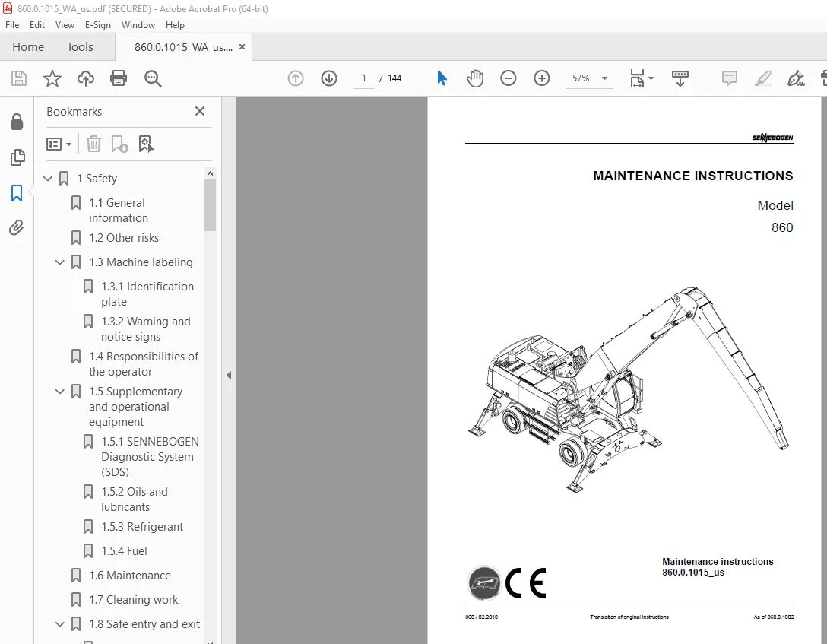Go to 1.5.4 Fuel bookmark
Viewport: 827px width, 644px height.
coord(124,551)
